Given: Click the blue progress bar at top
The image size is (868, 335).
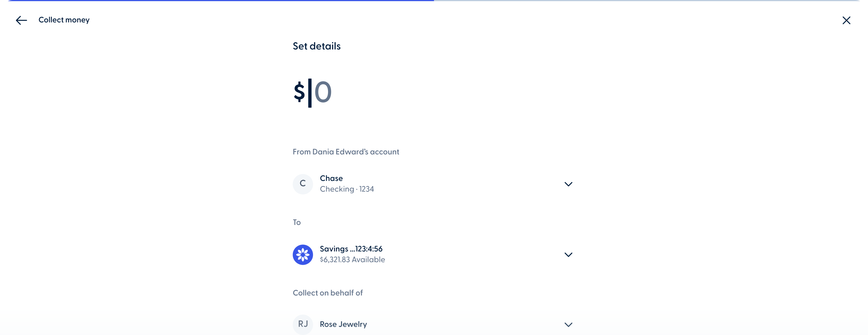Looking at the screenshot, I should tap(216, 1).
